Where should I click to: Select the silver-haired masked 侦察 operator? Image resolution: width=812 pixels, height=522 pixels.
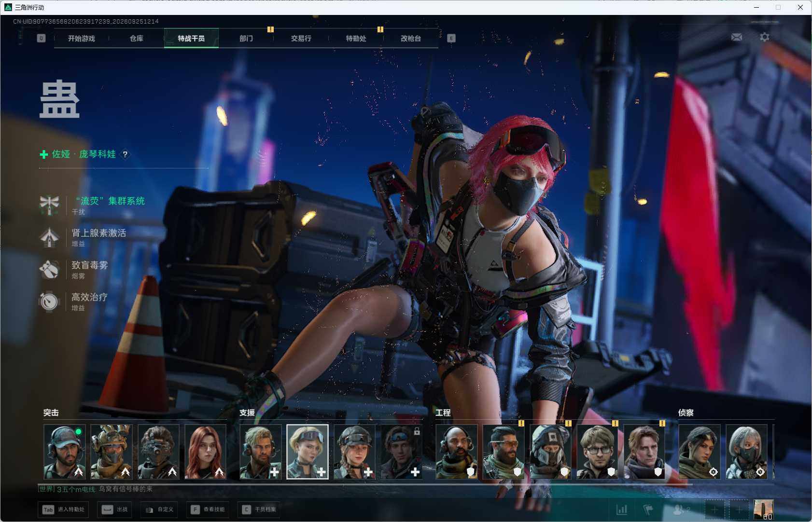(x=747, y=452)
